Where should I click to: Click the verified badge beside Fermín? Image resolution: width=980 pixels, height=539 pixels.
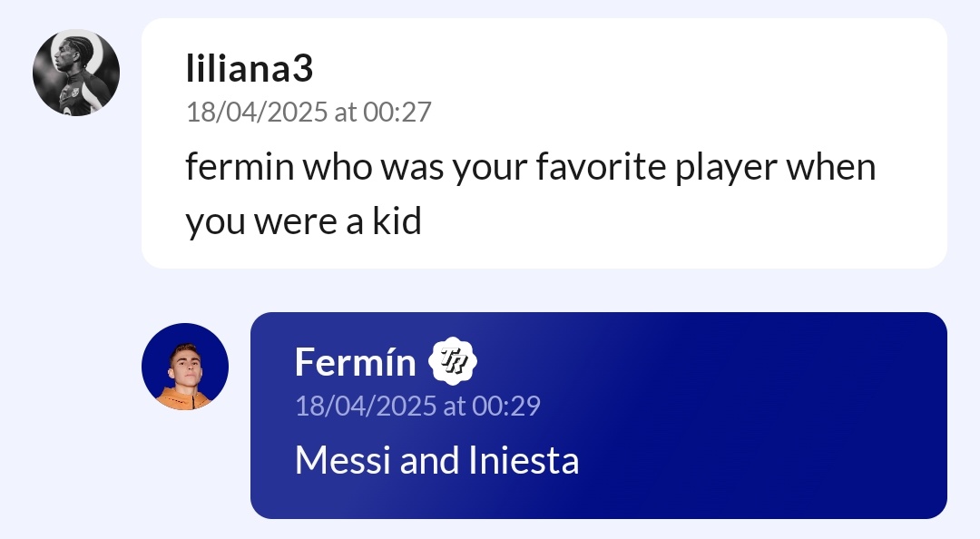[453, 361]
